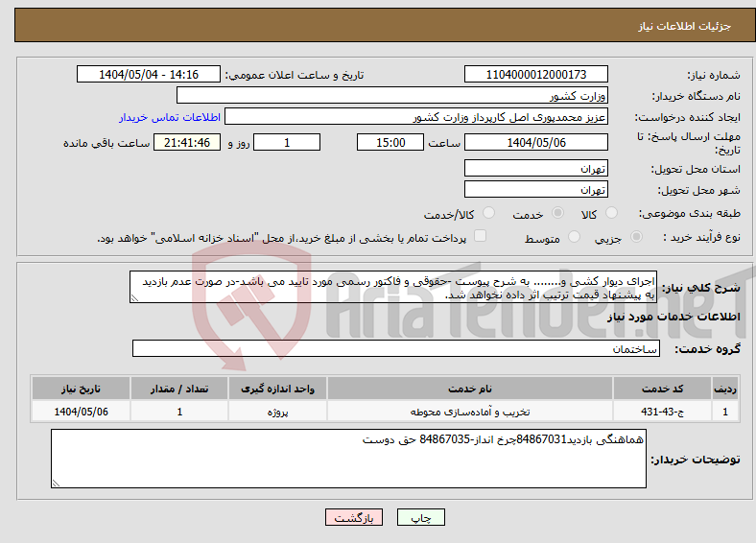The width and height of the screenshot is (756, 543).
Task: Click the واحد اندازه گیری column header
Action: (x=277, y=389)
